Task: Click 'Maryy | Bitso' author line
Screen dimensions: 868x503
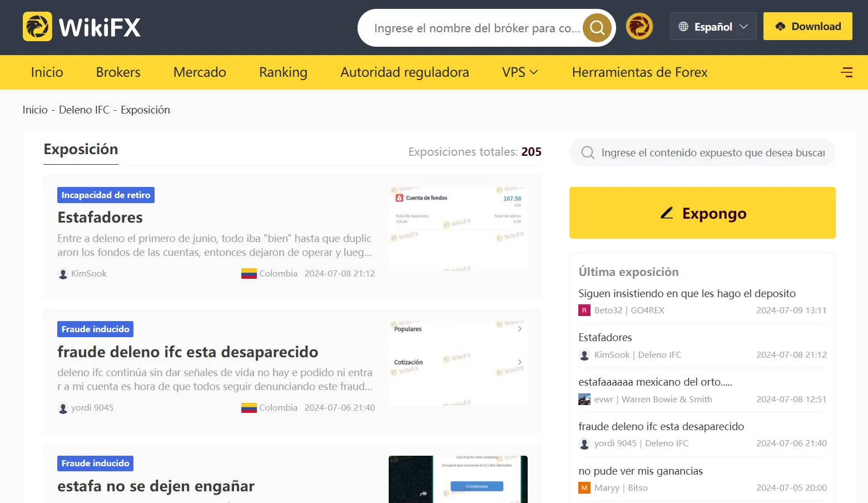Action: [x=621, y=488]
